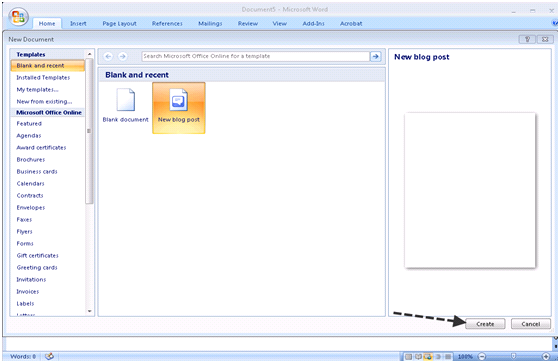Select Invitations template category
The width and height of the screenshot is (560, 363).
pyautogui.click(x=31, y=279)
